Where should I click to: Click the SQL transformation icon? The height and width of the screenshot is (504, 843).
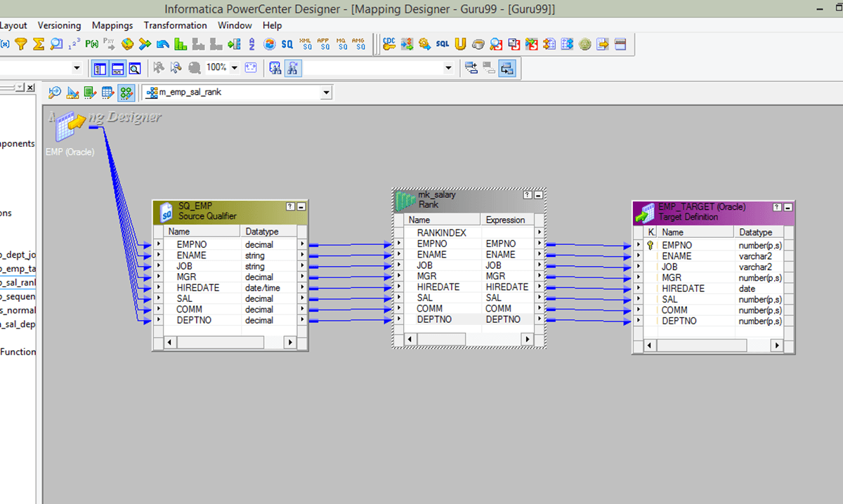point(442,44)
